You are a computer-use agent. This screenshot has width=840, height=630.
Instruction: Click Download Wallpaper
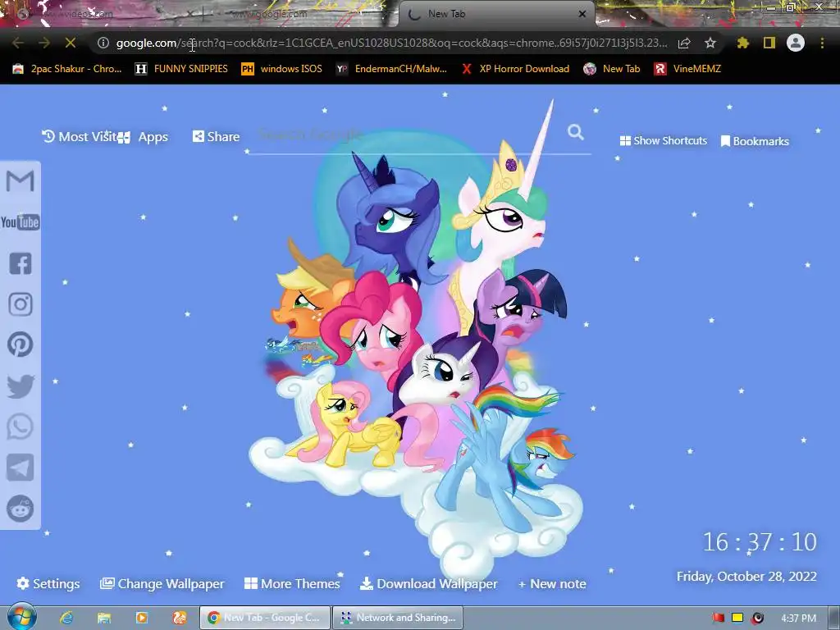pos(428,583)
